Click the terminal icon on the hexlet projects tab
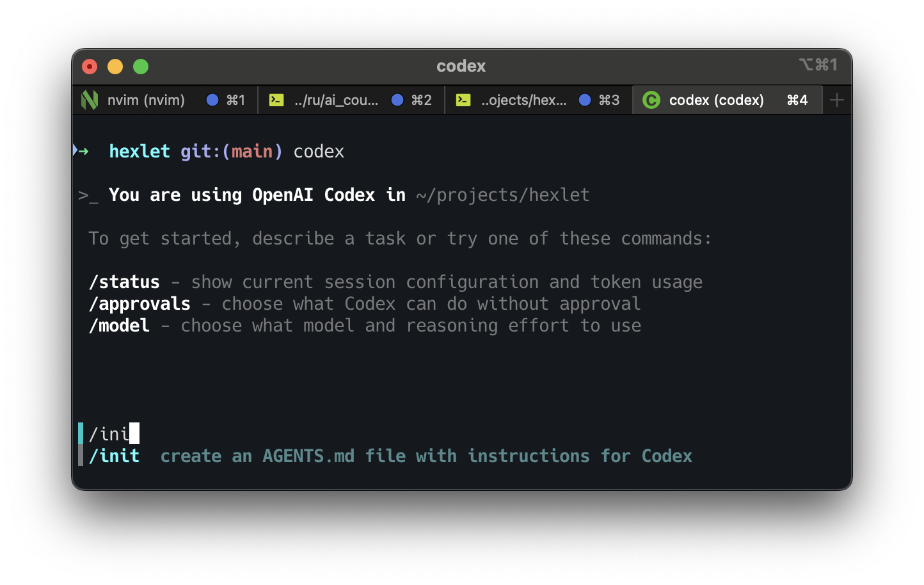Viewport: 924px width, 585px height. 463,100
